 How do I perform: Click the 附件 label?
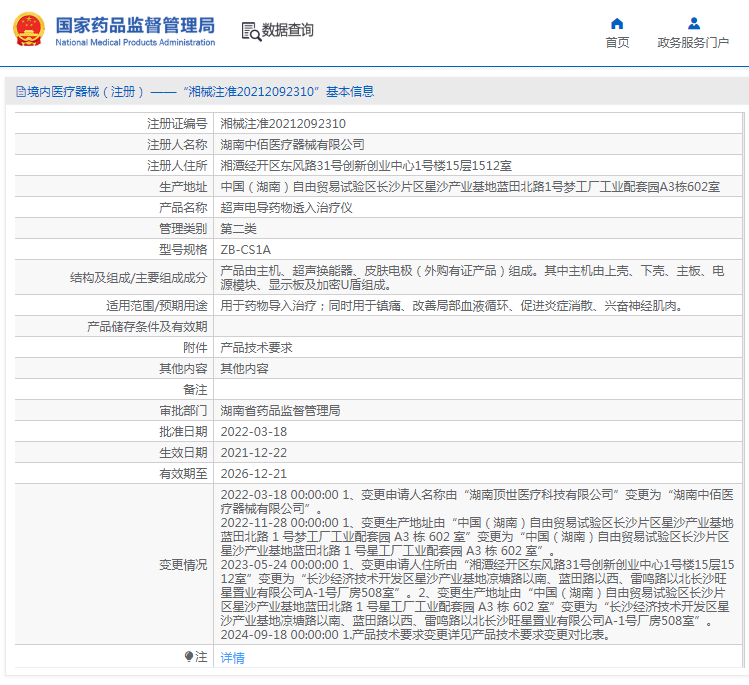(195, 348)
